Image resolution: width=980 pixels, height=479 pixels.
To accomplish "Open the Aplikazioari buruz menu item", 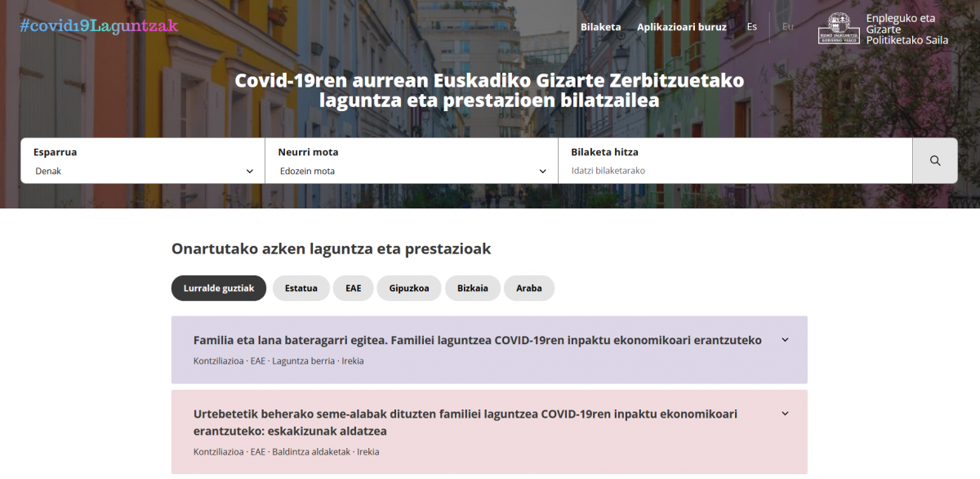I will click(681, 27).
